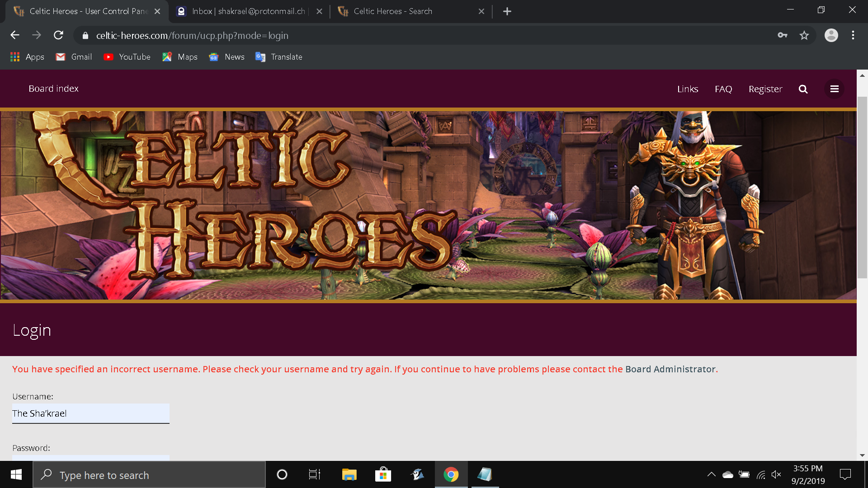Image resolution: width=868 pixels, height=488 pixels.
Task: Click the OneDrive cloud tray icon
Action: coord(728,474)
